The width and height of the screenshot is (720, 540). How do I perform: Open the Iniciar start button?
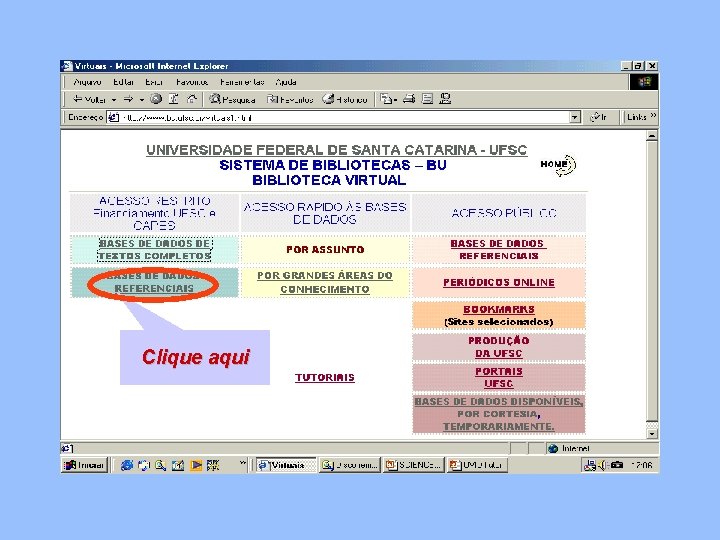click(x=84, y=465)
